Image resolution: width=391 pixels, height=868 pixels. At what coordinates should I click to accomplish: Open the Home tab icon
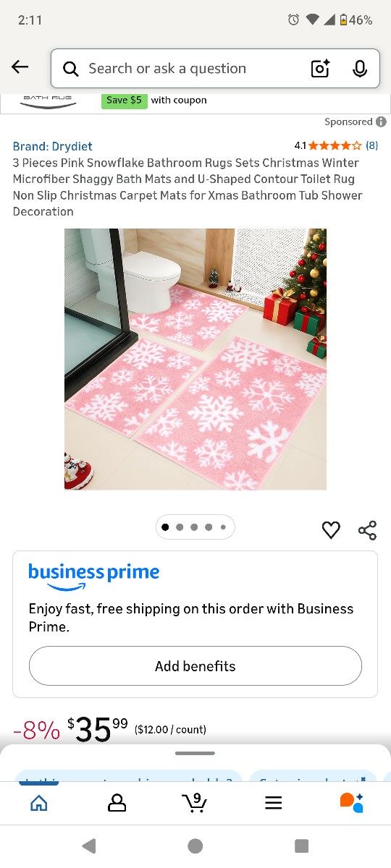(x=39, y=803)
